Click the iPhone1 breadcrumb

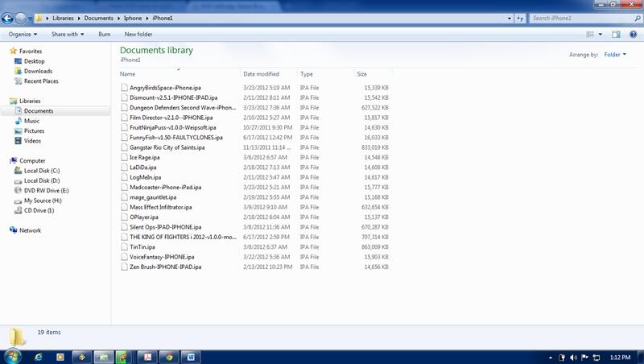click(x=163, y=18)
